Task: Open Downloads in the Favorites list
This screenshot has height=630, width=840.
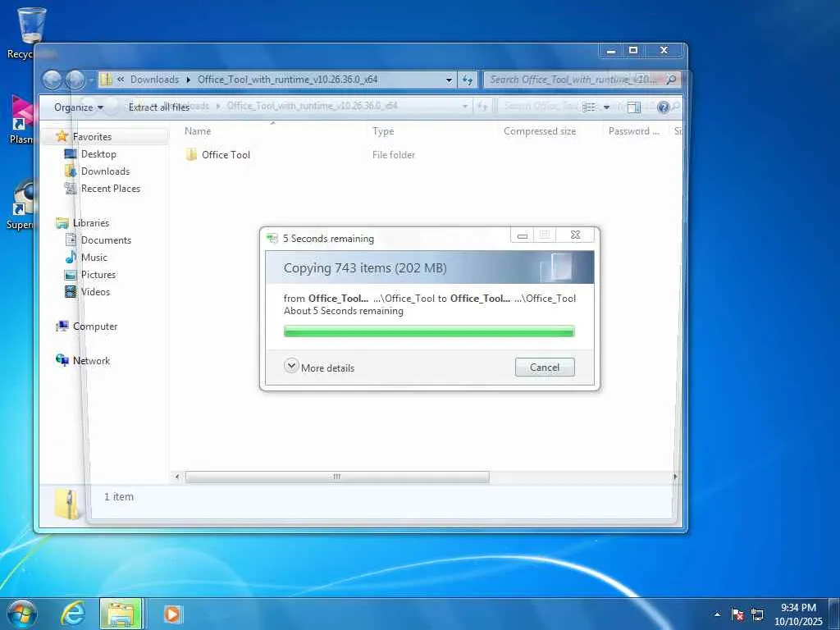Action: (105, 171)
